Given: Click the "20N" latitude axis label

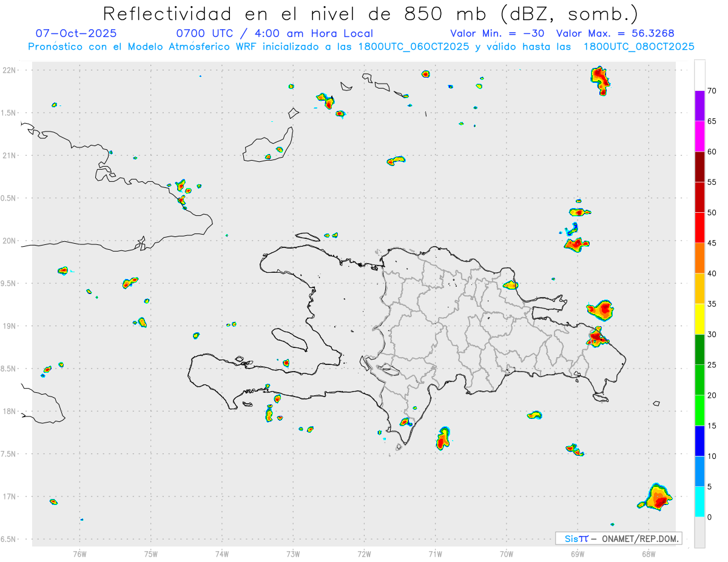Looking at the screenshot, I should pyautogui.click(x=10, y=241).
